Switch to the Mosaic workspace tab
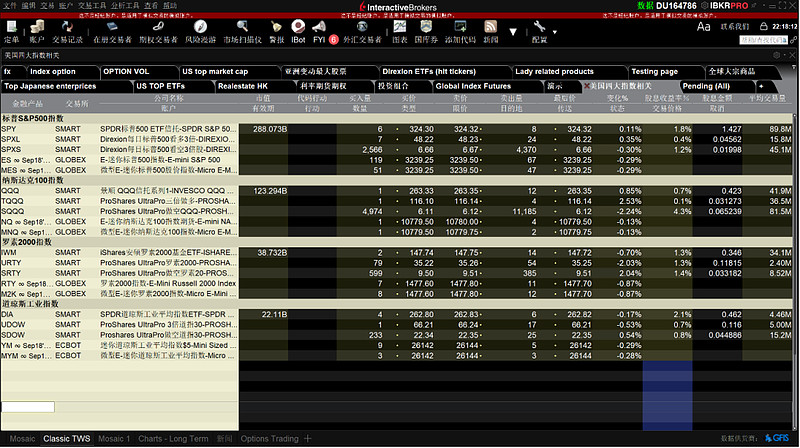The image size is (800, 448). pyautogui.click(x=22, y=439)
